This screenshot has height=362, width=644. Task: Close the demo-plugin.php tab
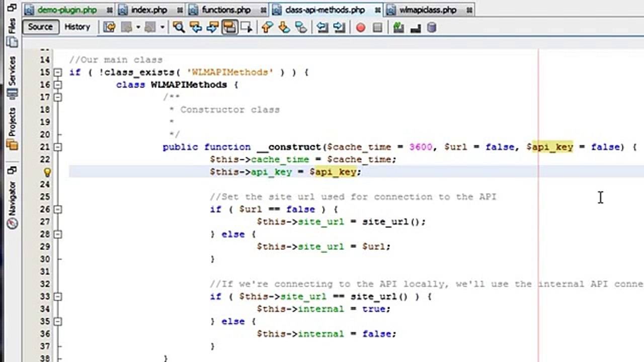110,10
